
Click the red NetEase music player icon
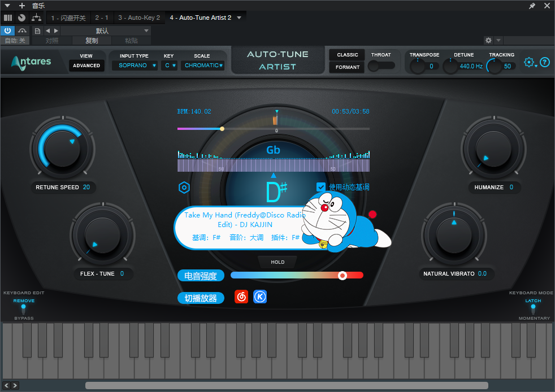241,297
